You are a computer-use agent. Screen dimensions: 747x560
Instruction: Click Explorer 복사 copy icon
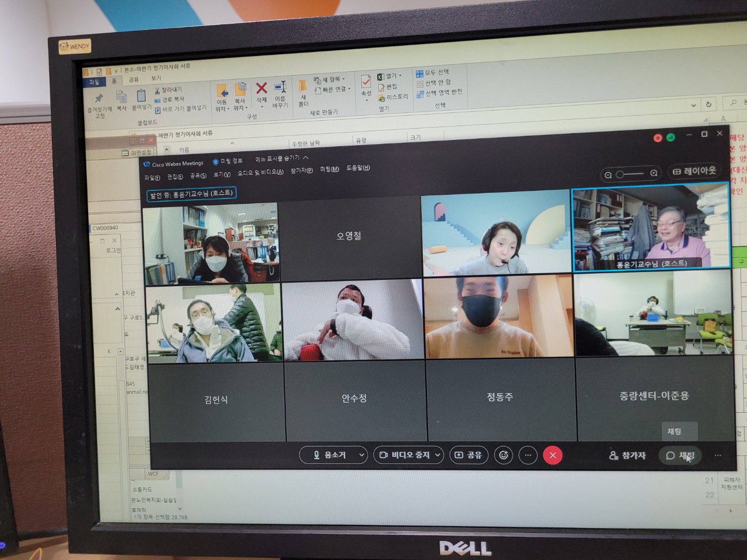pos(121,101)
